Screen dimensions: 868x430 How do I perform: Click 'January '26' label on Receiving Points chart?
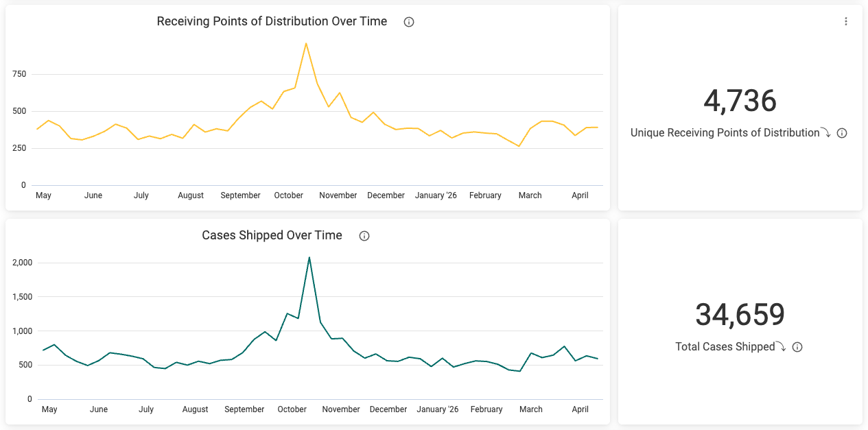[436, 195]
